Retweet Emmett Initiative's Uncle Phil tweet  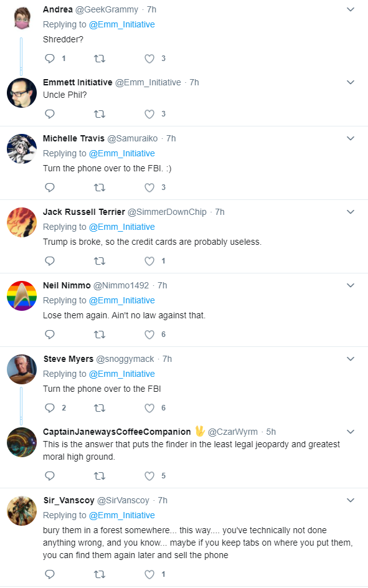tap(99, 114)
